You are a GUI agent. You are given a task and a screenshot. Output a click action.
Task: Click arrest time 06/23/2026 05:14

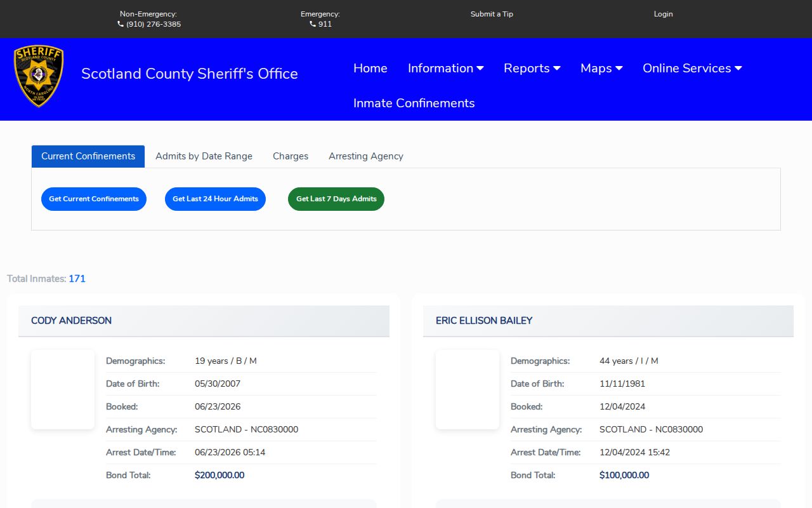point(230,452)
